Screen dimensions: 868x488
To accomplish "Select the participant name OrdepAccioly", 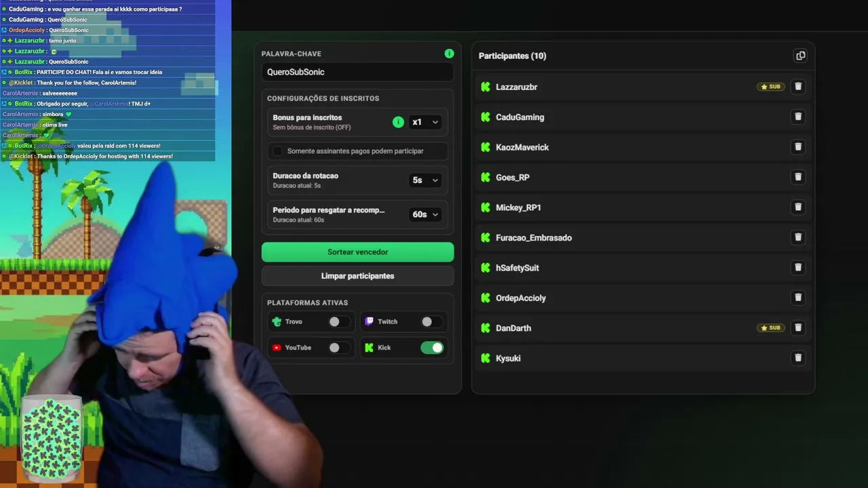I will 521,298.
